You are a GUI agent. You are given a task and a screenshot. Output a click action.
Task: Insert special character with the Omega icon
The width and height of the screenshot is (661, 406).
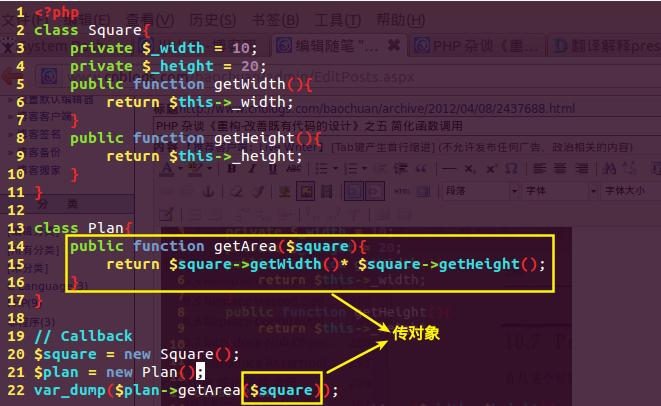coord(511,169)
